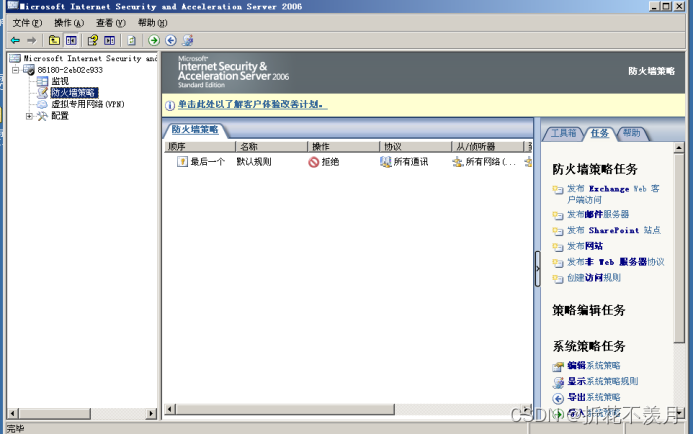
Task: Click the blue left-arrow export toolbar icon
Action: pos(171,40)
